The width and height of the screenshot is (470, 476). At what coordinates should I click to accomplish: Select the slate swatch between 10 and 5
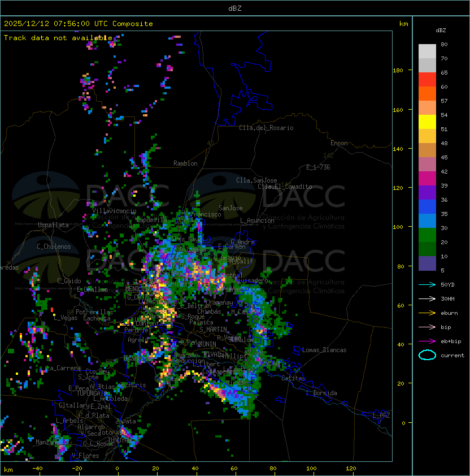click(427, 263)
